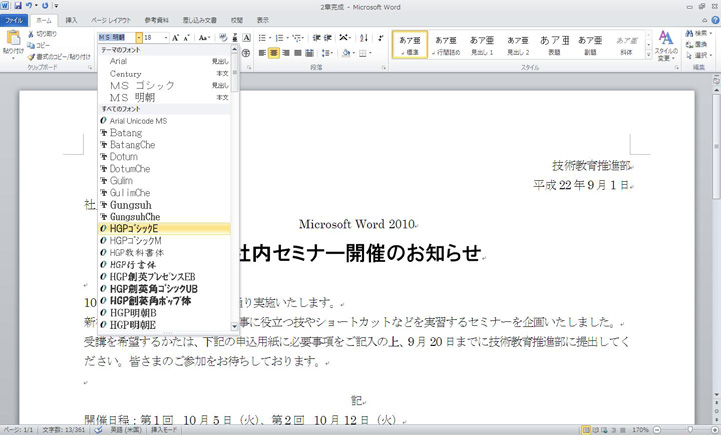Choose Arial Unicode MS from font list

click(x=164, y=121)
